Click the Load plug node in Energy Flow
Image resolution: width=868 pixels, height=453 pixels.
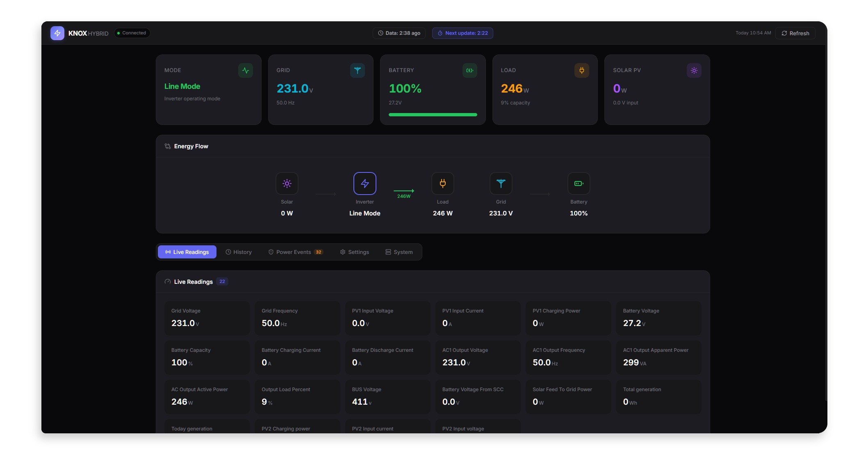443,183
